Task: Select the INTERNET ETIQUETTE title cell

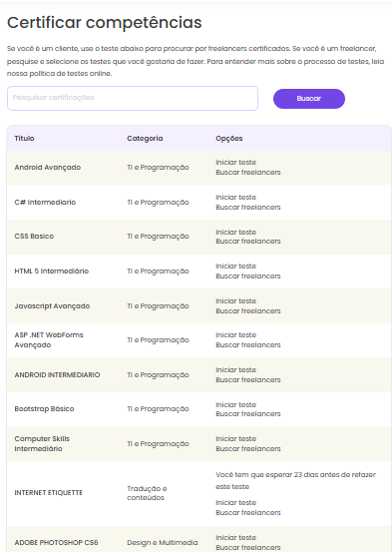Action: pos(49,493)
